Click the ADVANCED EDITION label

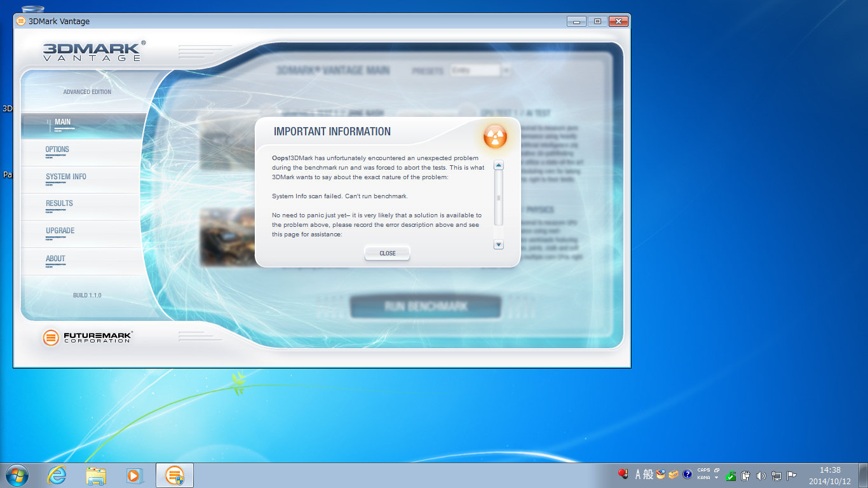coord(87,92)
